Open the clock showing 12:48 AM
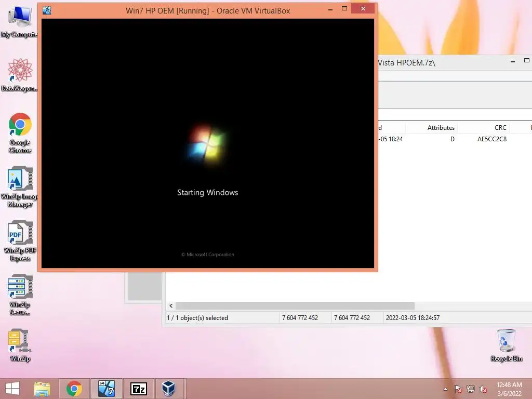The height and width of the screenshot is (399, 532). [x=509, y=389]
